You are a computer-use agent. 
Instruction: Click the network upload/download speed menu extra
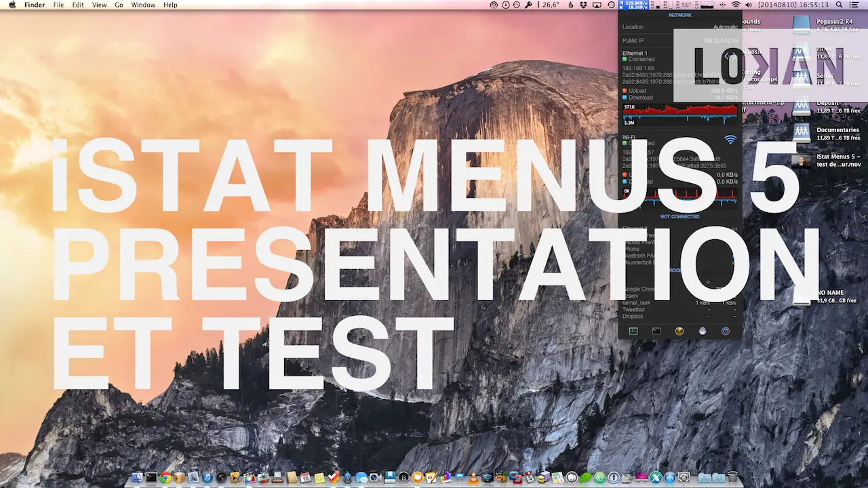point(633,5)
